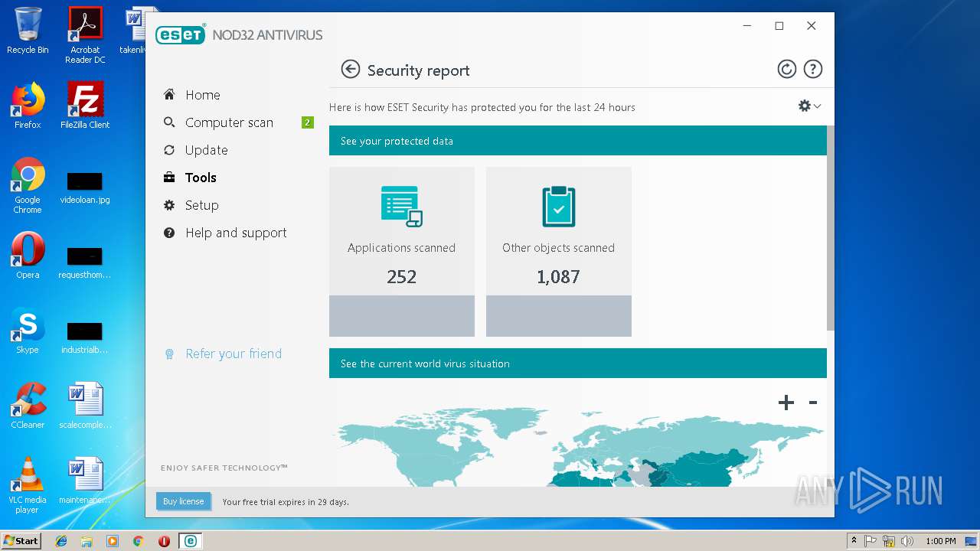Screen dimensions: 980x551
Task: Open the report settings gear dropdown
Action: click(809, 106)
